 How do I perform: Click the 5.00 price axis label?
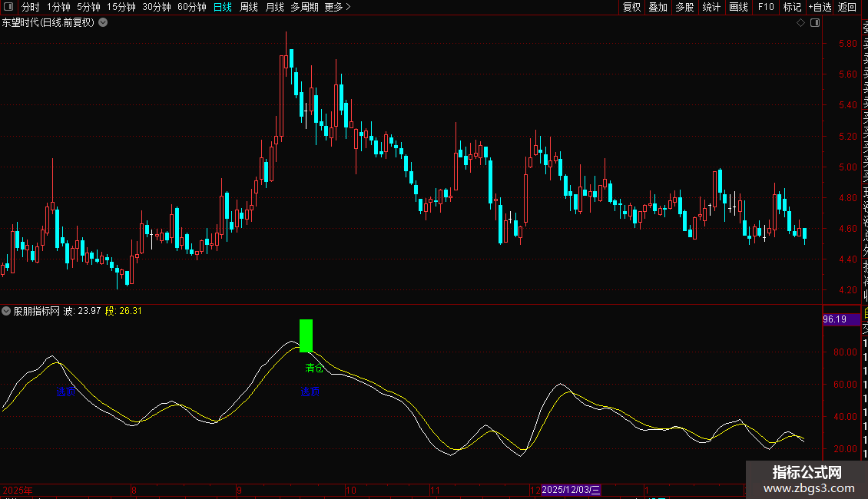click(x=847, y=167)
